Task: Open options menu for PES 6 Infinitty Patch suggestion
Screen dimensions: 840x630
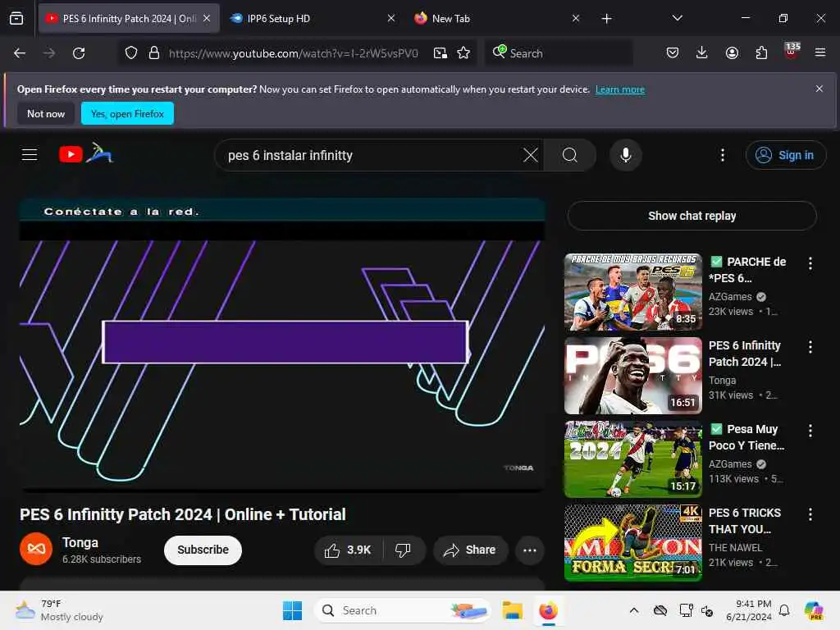Action: (810, 347)
